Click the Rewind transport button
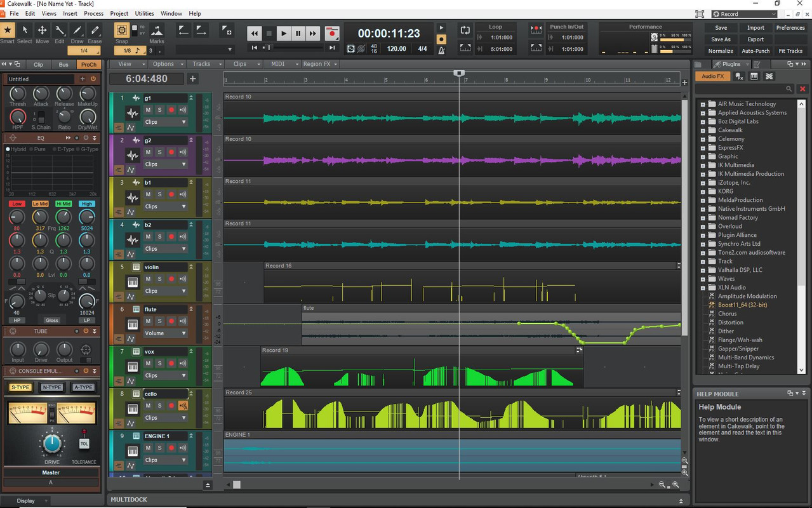812x508 pixels. pyautogui.click(x=255, y=34)
